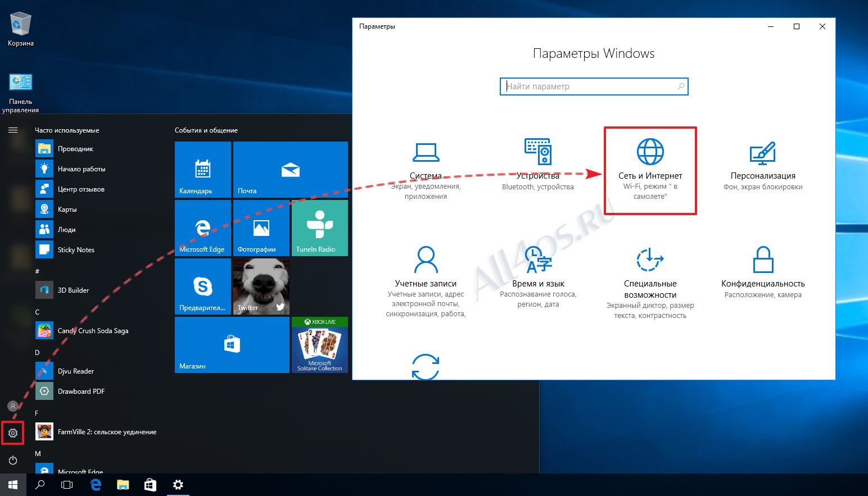Image resolution: width=868 pixels, height=496 pixels.
Task: Open Task View on taskbar
Action: pos(67,485)
